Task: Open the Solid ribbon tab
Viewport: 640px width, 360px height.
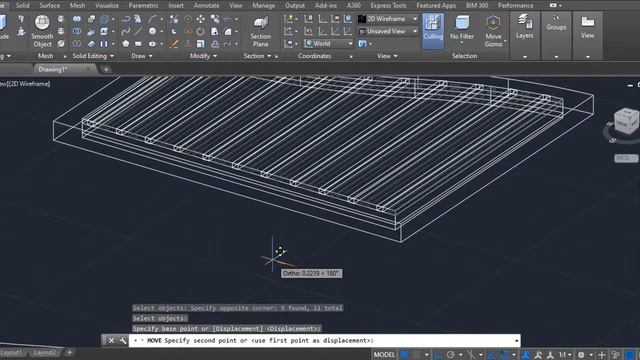Action: pyautogui.click(x=22, y=5)
